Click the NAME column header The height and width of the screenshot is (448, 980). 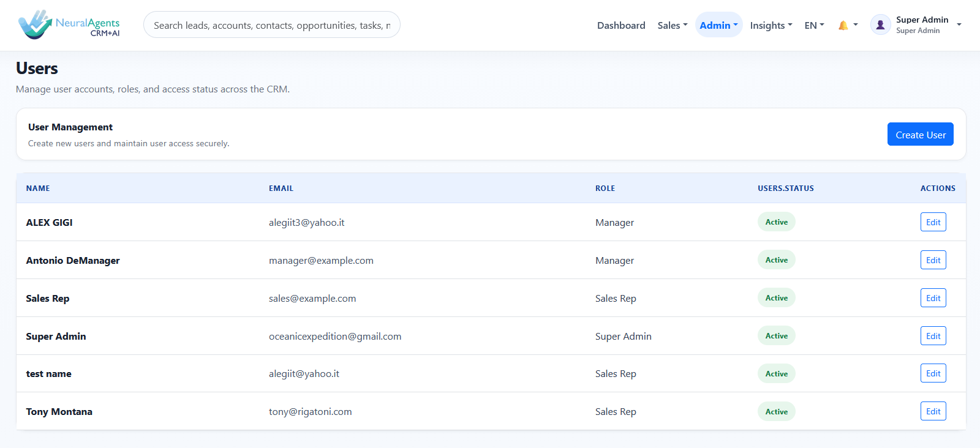38,189
